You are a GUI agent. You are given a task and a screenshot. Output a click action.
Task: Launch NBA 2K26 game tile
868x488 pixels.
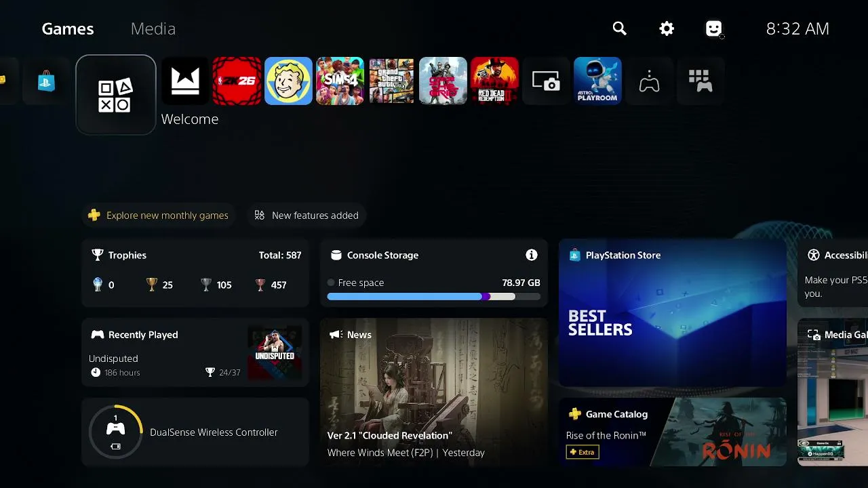(237, 81)
